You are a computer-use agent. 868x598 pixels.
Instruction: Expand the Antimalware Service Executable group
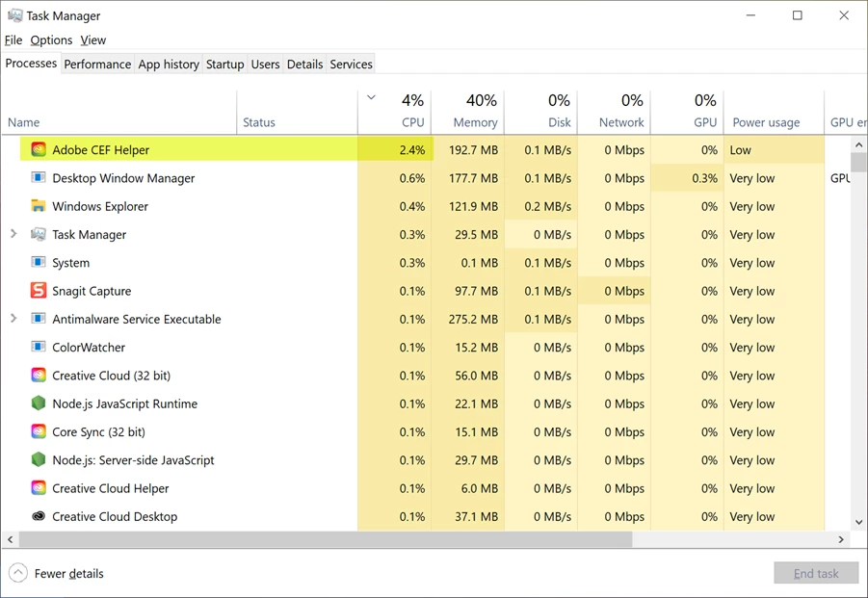click(13, 319)
